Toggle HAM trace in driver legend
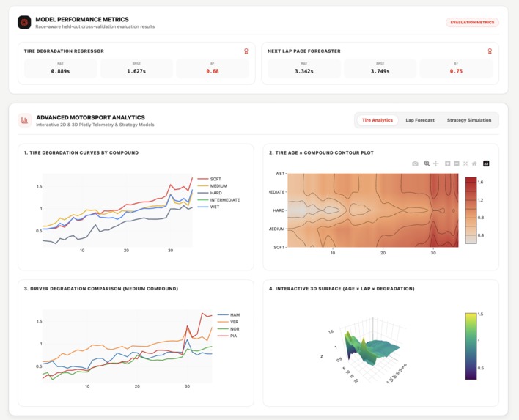Image resolution: width=519 pixels, height=420 pixels. coord(229,314)
